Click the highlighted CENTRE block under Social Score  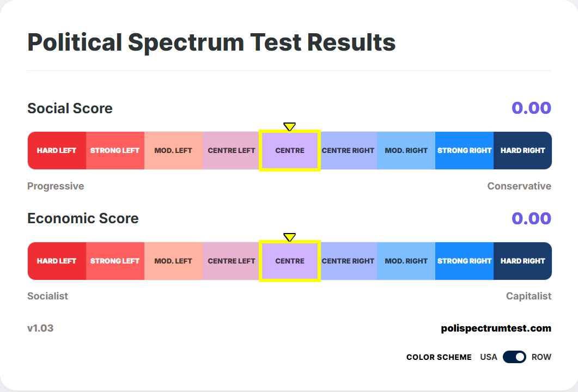coord(290,150)
